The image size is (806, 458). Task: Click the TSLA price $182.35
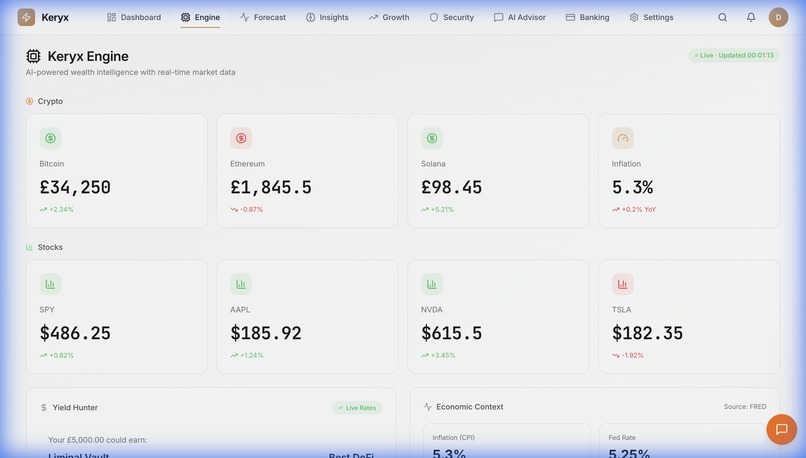(647, 333)
